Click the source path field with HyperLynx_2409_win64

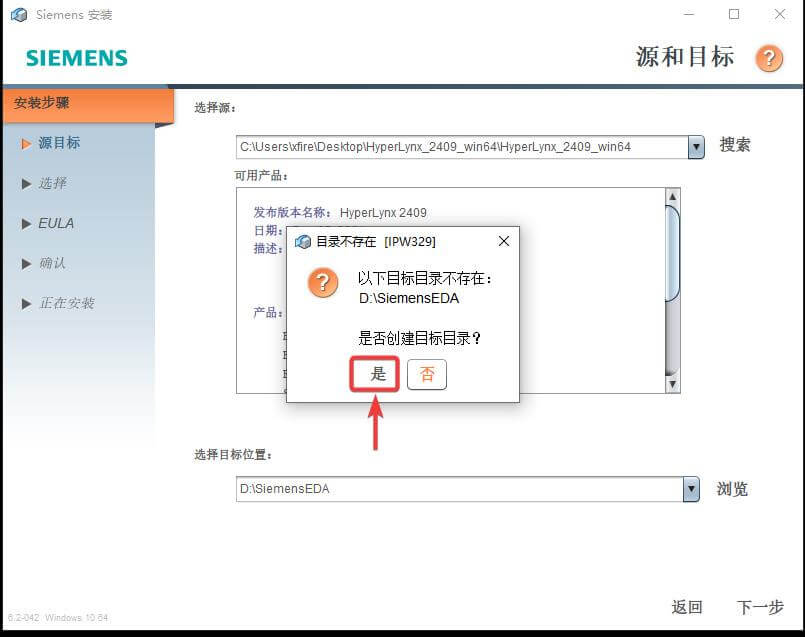point(462,147)
